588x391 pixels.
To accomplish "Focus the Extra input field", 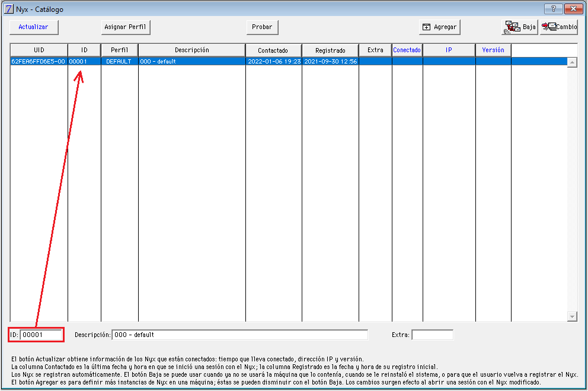I will click(432, 335).
